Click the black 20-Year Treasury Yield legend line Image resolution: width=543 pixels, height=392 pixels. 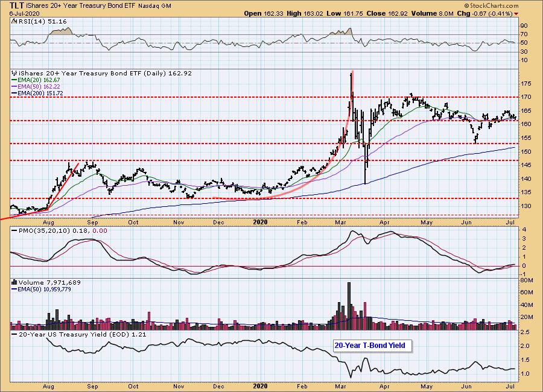click(14, 335)
